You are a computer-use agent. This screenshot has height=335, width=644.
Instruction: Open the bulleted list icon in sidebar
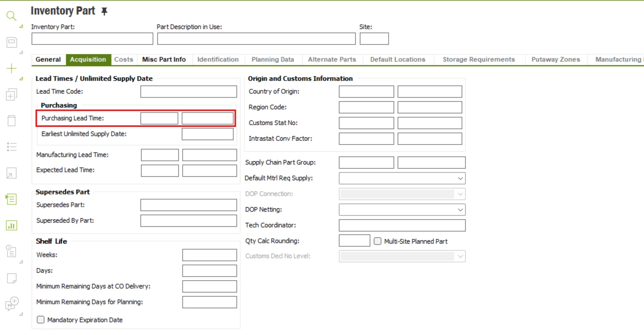[12, 147]
